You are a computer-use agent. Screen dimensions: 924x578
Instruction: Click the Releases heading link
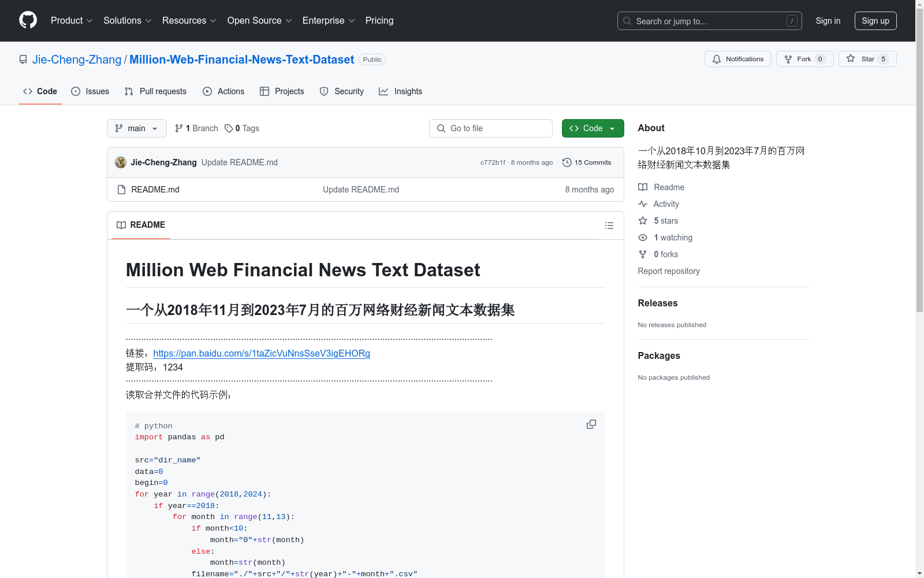(x=658, y=303)
